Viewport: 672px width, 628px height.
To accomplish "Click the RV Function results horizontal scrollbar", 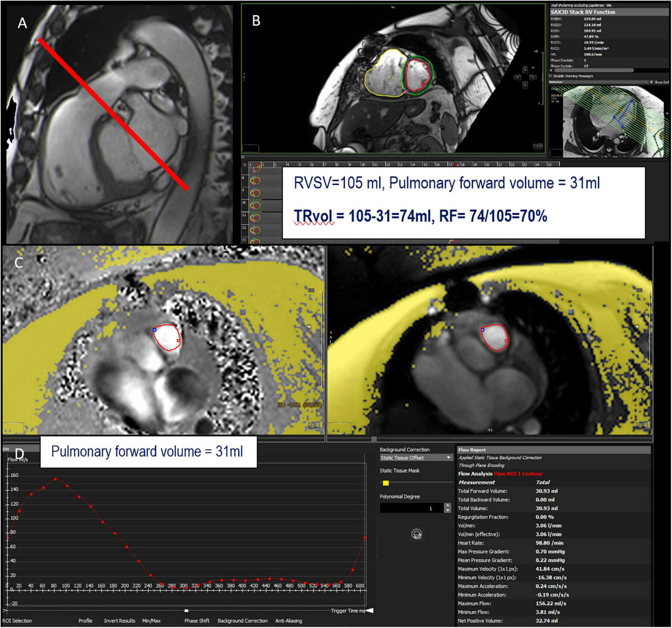I will 594,70.
